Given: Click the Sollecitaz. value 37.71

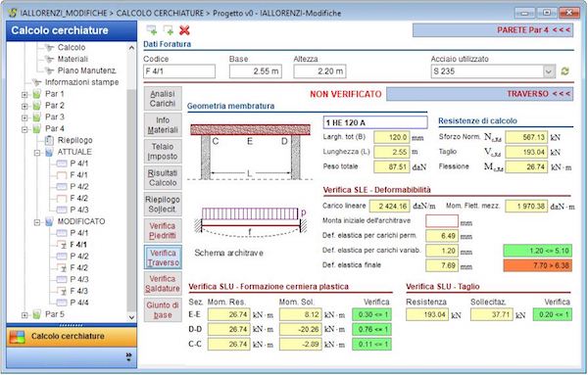Looking at the screenshot, I should tap(492, 314).
